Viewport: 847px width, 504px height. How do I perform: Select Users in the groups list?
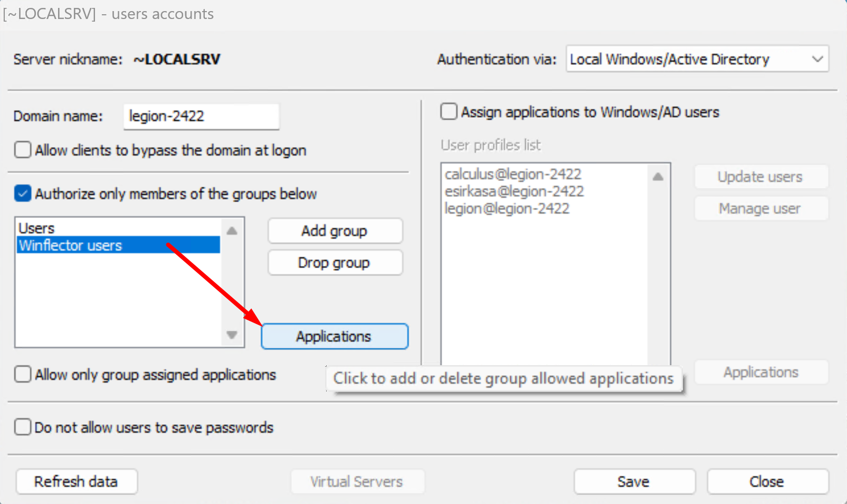coord(37,228)
